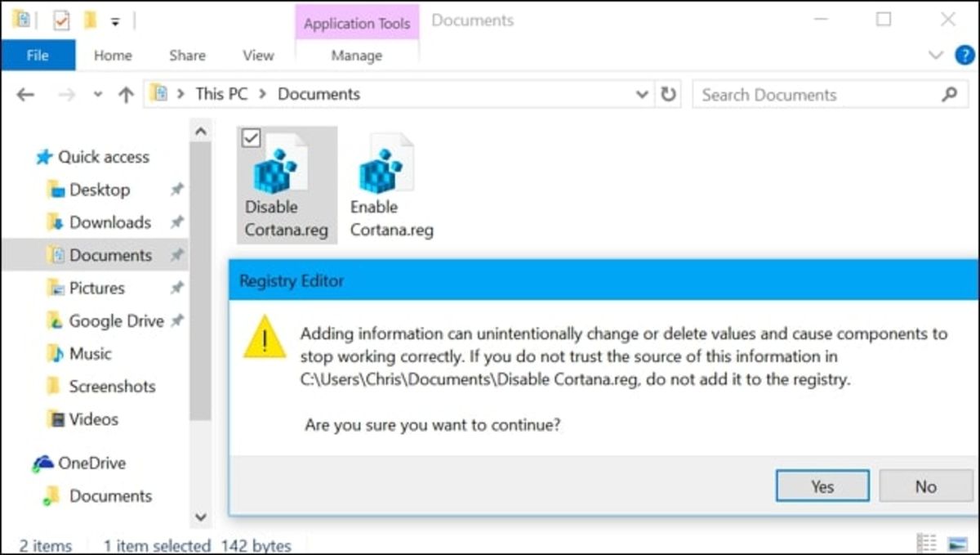Uncheck the Disable Cortana.reg checkbox
Screen dimensions: 980x555
[x=252, y=139]
